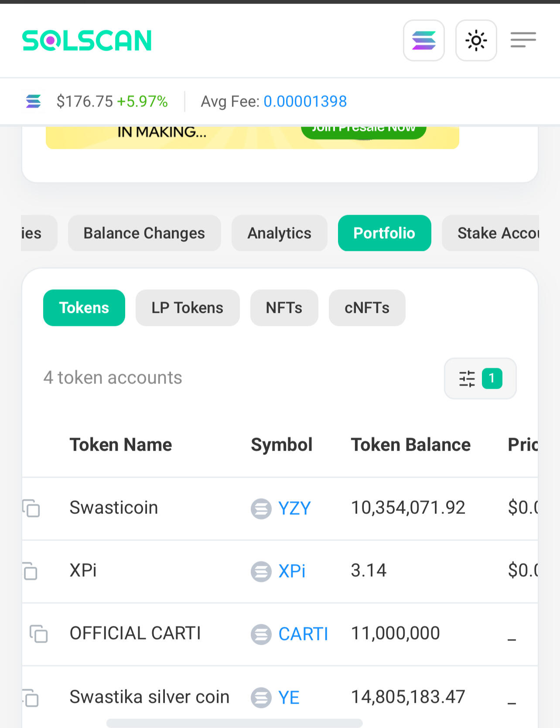
Task: Toggle the light/dark theme sun button
Action: pos(476,41)
